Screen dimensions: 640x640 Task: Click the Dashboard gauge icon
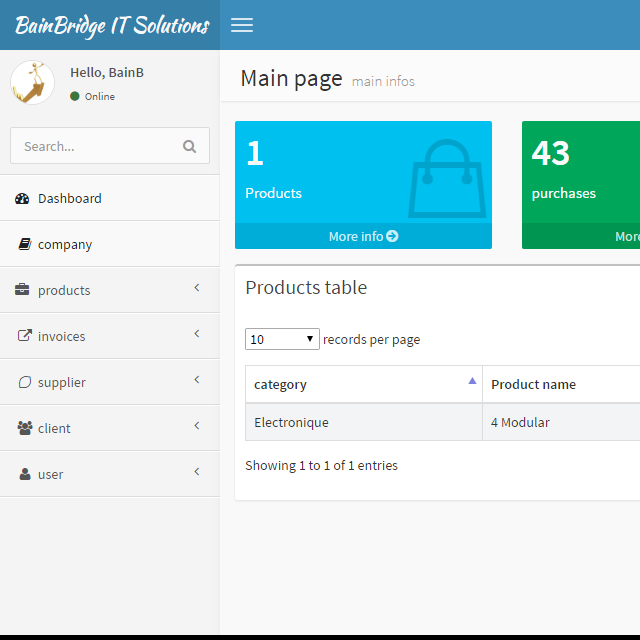tap(22, 198)
